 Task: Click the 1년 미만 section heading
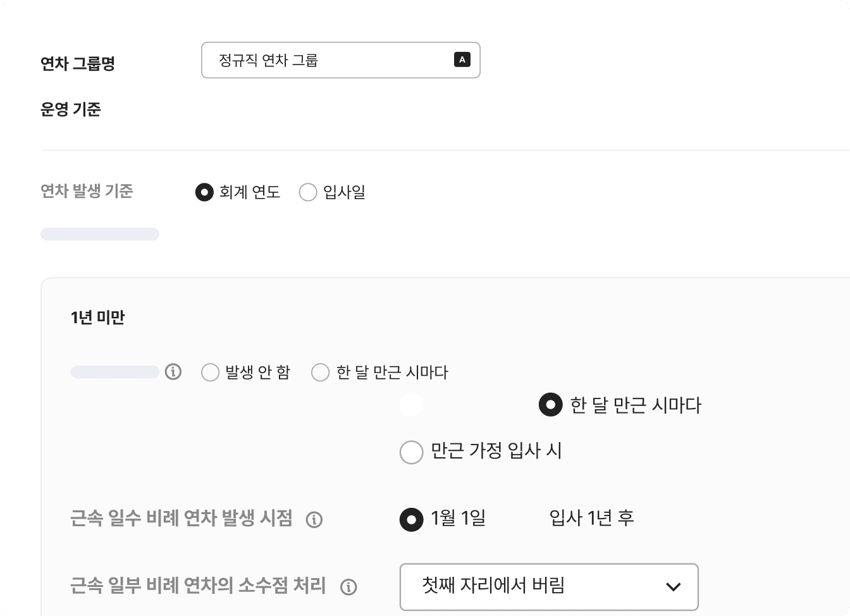[x=98, y=317]
